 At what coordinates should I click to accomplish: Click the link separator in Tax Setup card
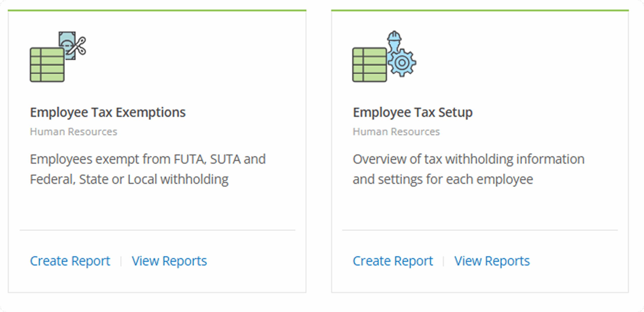point(444,261)
